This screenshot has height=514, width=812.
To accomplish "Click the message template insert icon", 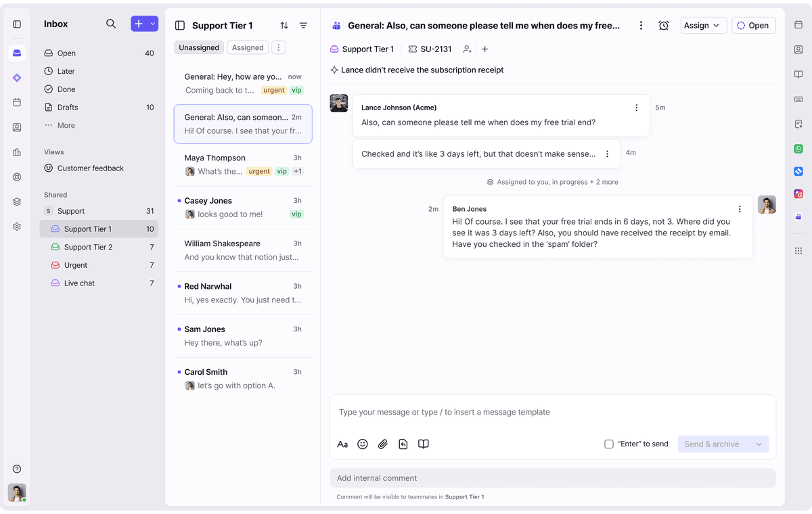I will [403, 444].
